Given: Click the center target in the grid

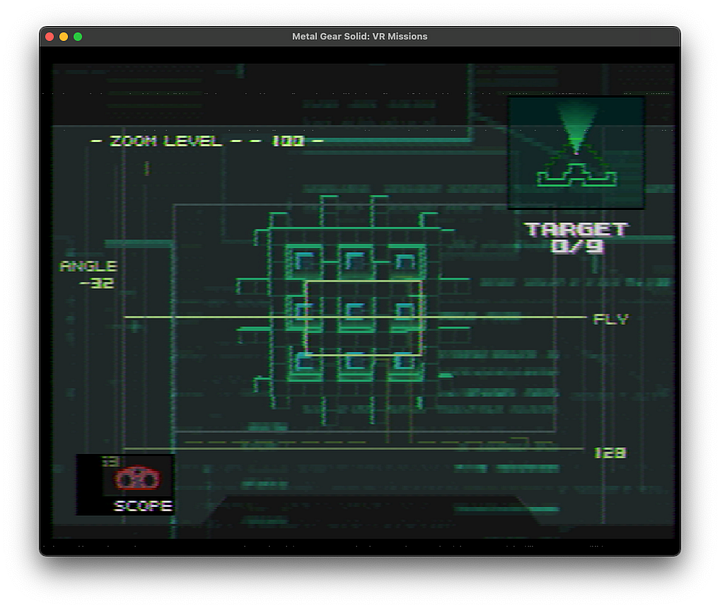Looking at the screenshot, I should click(354, 313).
